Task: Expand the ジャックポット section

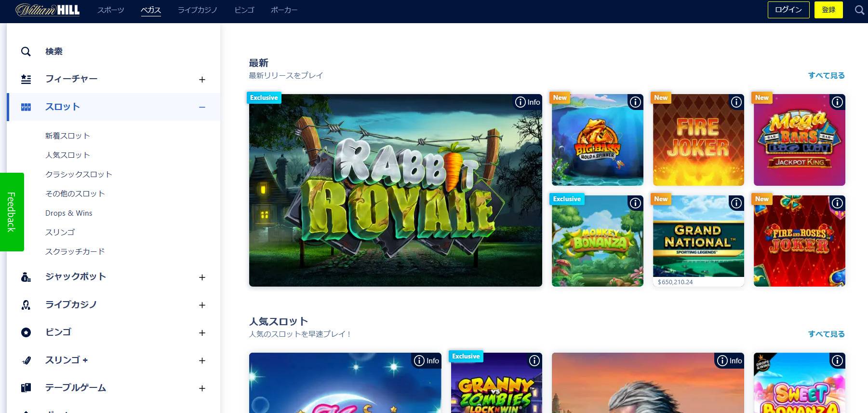Action: pos(202,277)
